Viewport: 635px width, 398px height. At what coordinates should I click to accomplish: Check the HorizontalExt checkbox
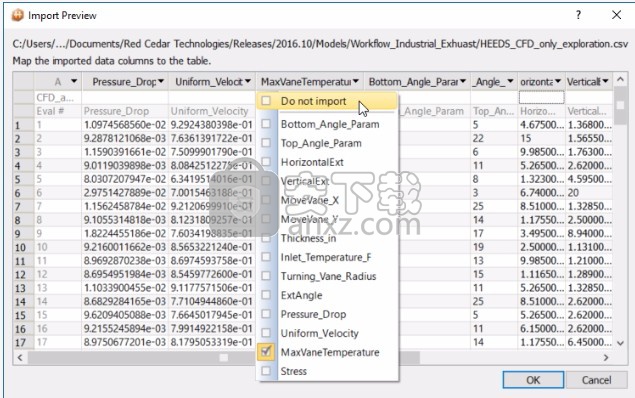[266, 162]
